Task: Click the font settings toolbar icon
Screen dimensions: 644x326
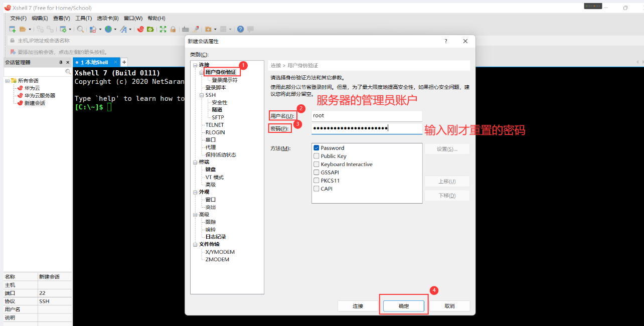Action: 123,29
